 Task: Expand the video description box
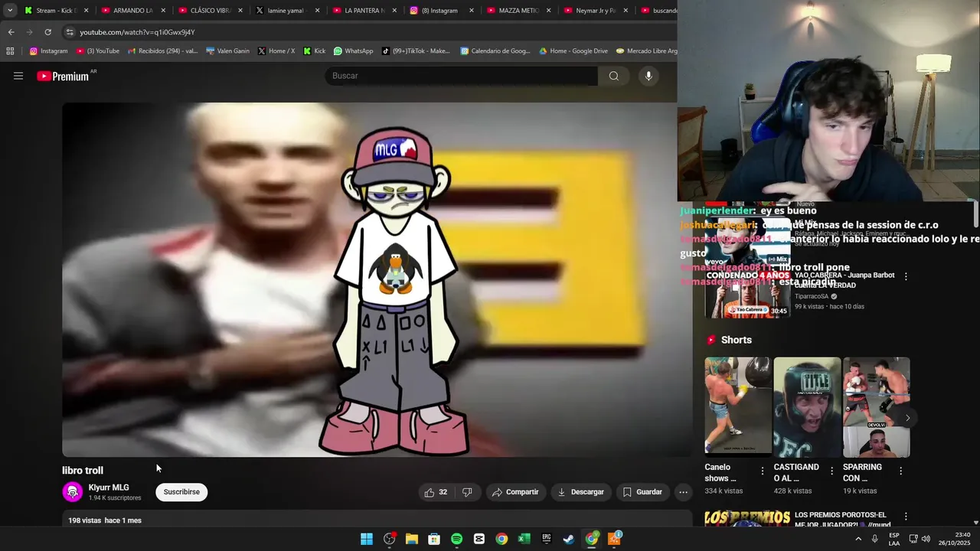tap(377, 520)
